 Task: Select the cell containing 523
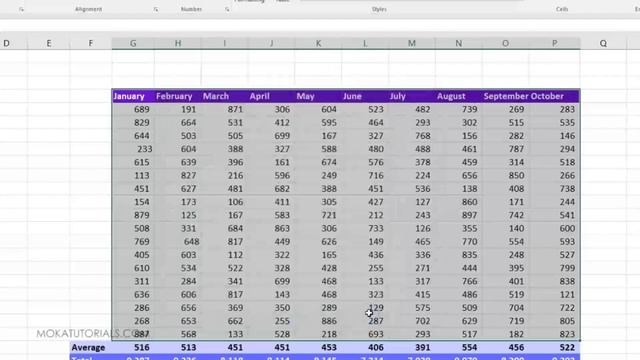pyautogui.click(x=365, y=109)
